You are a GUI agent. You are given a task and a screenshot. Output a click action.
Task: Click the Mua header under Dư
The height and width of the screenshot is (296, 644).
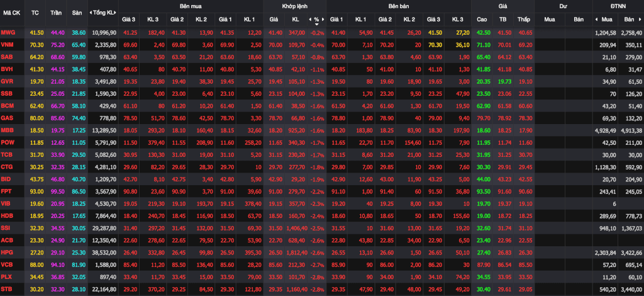click(549, 20)
